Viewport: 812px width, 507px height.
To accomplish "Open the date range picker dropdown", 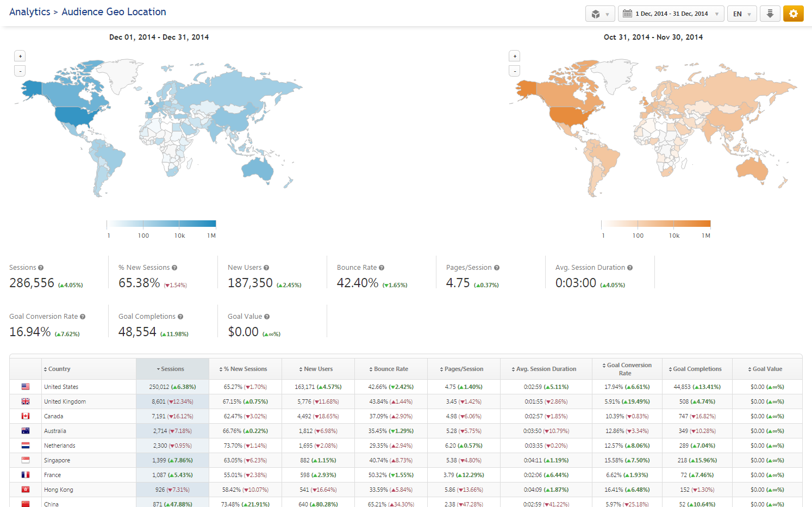I will click(x=671, y=14).
